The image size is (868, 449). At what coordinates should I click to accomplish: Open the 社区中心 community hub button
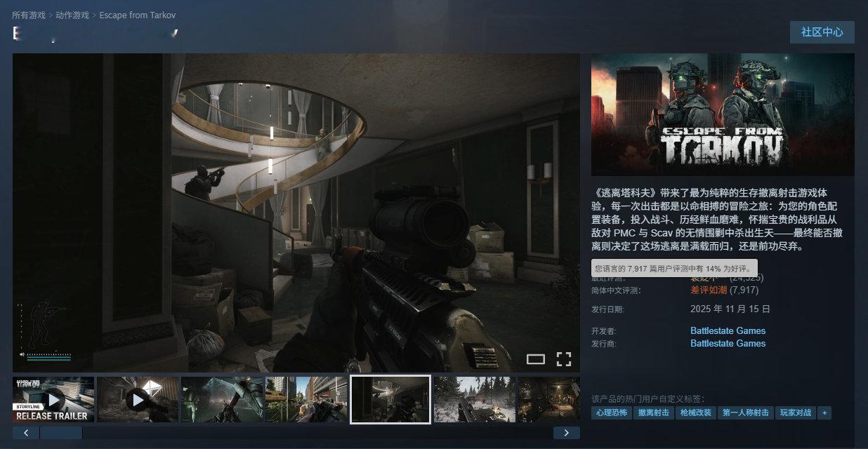(x=822, y=32)
